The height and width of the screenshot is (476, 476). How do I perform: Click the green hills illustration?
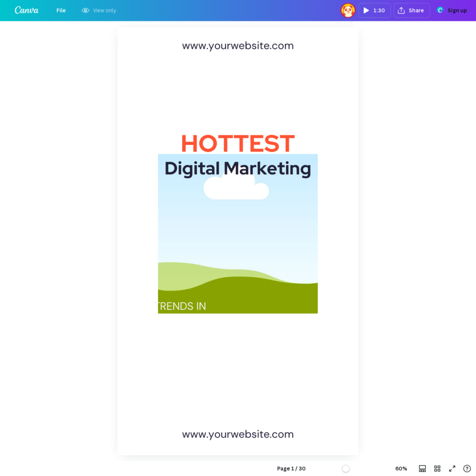[x=238, y=287]
